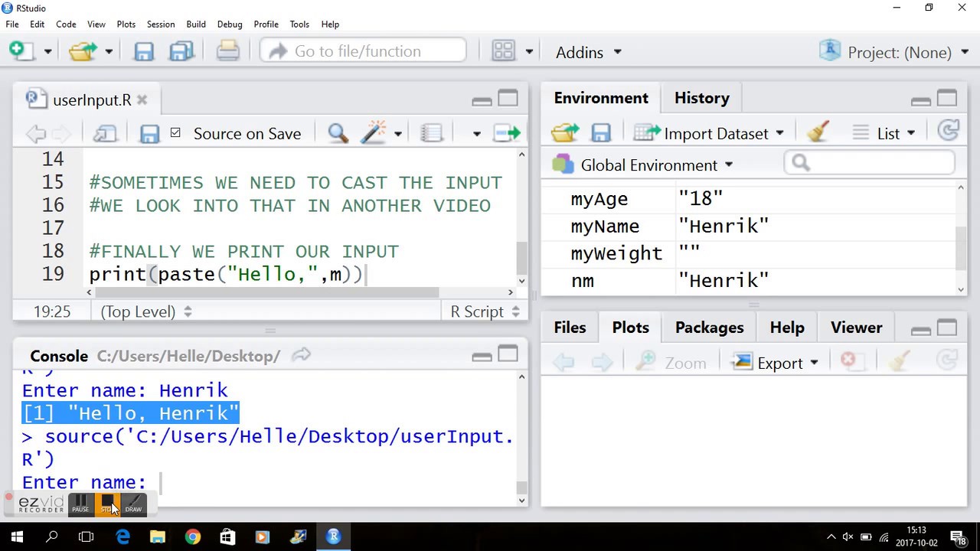Click the code tools magic wand icon
The width and height of the screenshot is (980, 551).
pyautogui.click(x=374, y=133)
